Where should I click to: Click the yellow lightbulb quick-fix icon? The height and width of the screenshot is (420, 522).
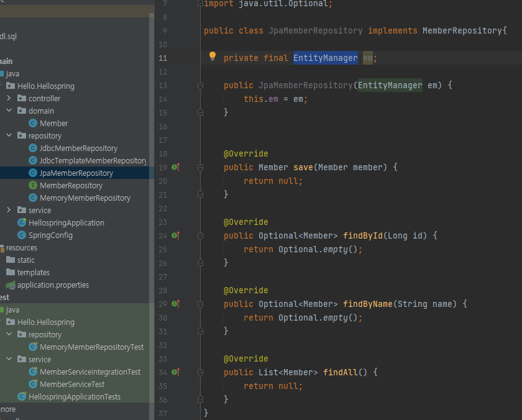[213, 57]
